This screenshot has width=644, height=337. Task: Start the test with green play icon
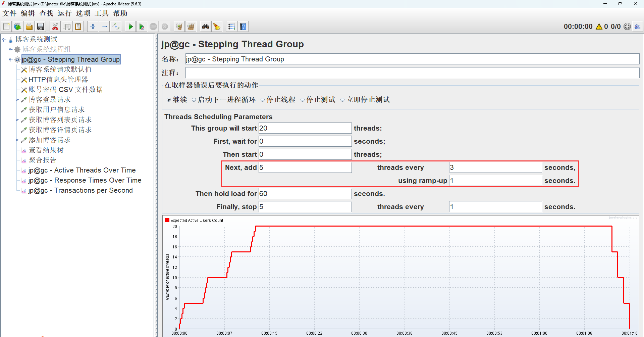pos(130,27)
